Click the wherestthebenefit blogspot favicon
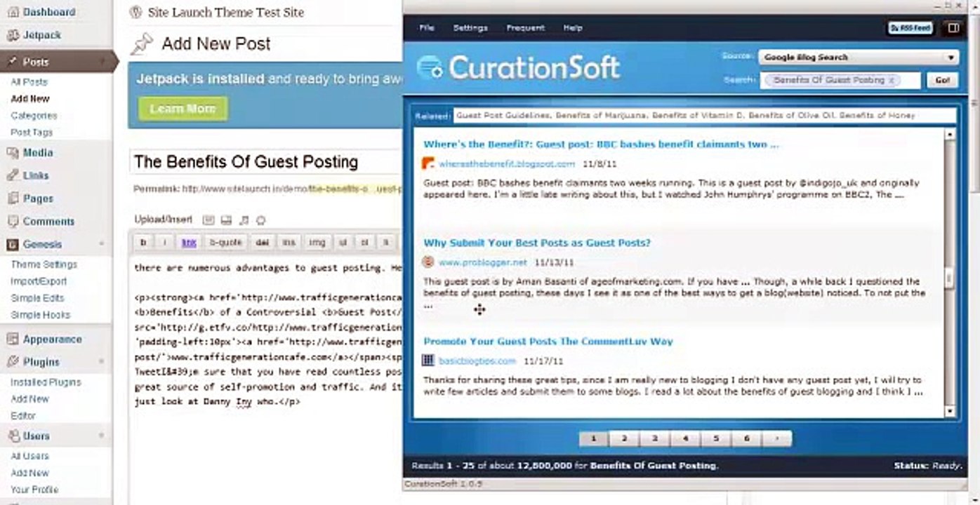980x505 pixels. point(428,163)
